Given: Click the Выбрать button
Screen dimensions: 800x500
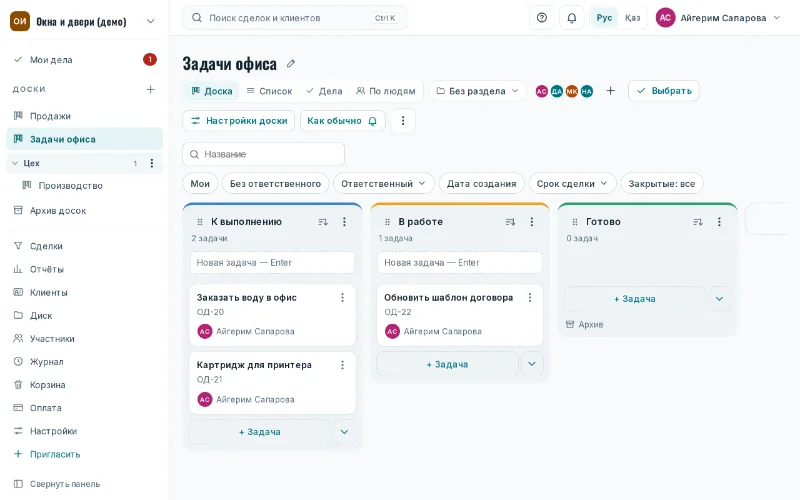Looking at the screenshot, I should (664, 91).
